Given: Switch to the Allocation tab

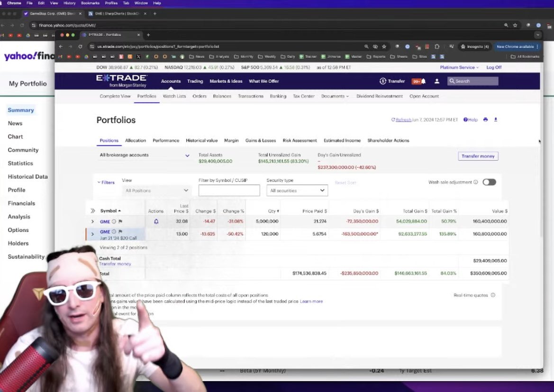Looking at the screenshot, I should pos(136,141).
